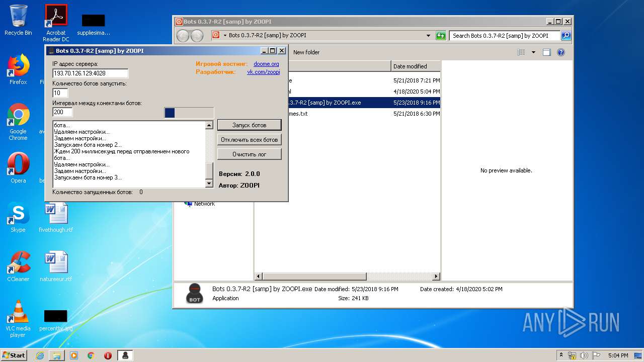Viewport: 644px width, 362px height.
Task: Open Internet Explorer from taskbar
Action: 40,355
